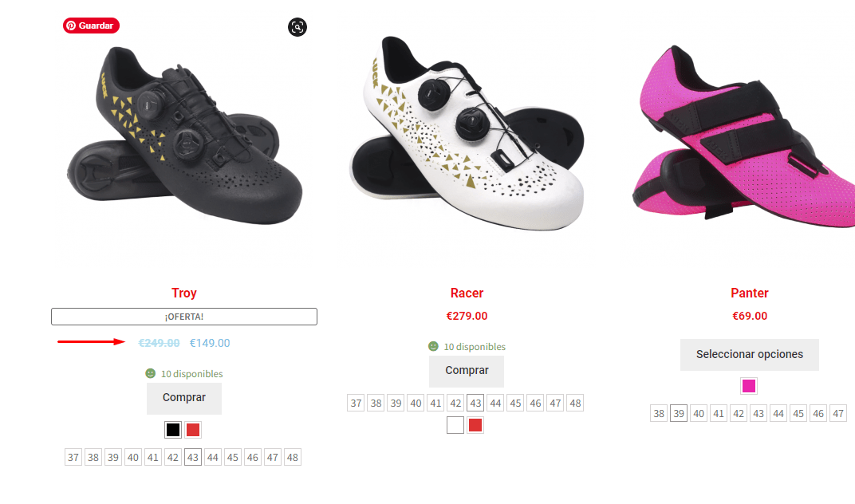Screen dimensions: 855x504
Task: Open the Panter product title link
Action: tap(750, 293)
